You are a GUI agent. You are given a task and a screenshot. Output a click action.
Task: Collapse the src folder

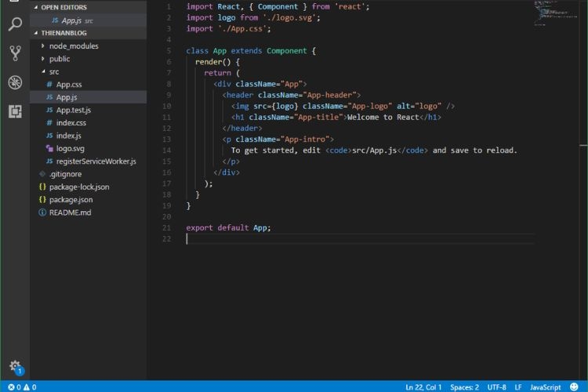coord(53,71)
